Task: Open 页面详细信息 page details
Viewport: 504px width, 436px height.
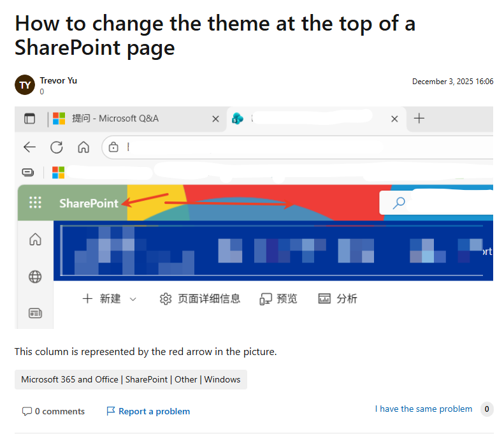Action: point(199,299)
